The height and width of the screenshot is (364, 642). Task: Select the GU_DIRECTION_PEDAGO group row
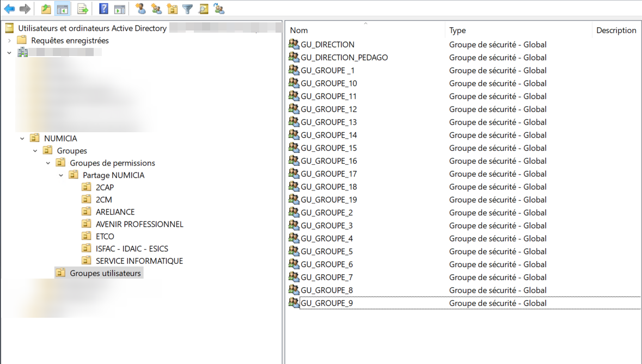pyautogui.click(x=344, y=58)
